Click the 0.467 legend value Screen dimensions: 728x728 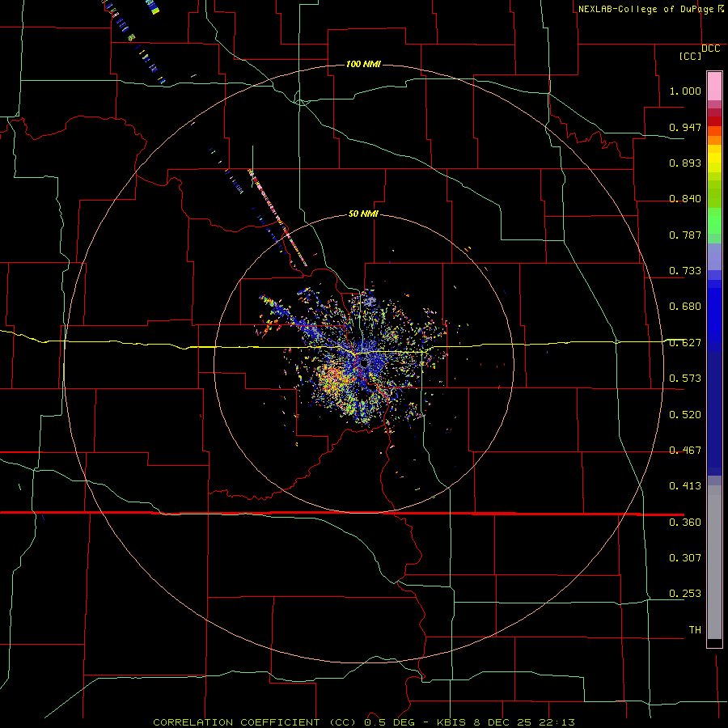[x=685, y=451]
